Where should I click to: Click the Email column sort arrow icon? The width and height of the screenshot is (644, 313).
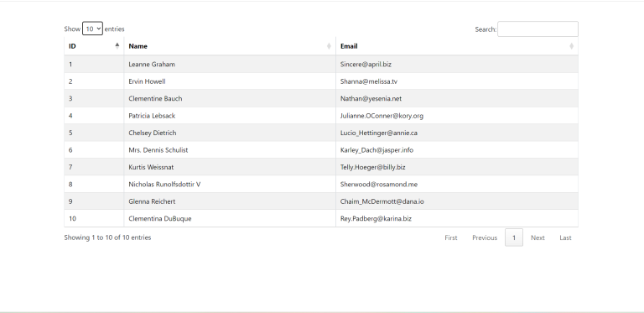[x=571, y=46]
